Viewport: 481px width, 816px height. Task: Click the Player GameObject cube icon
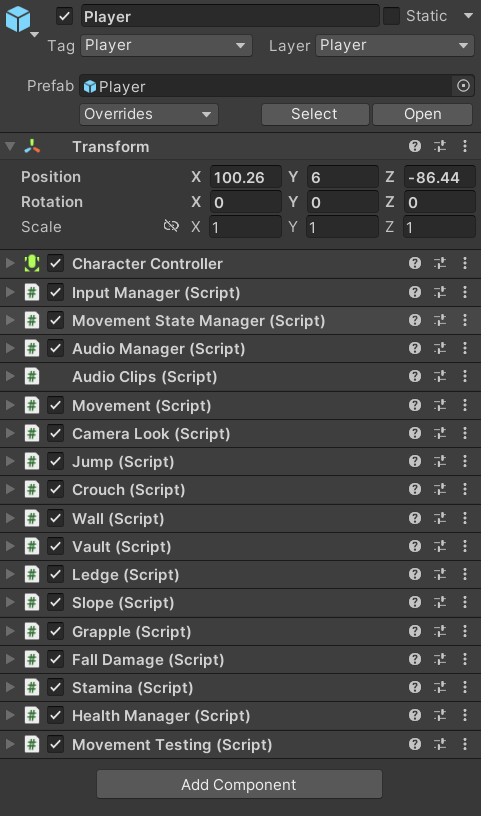coord(18,20)
